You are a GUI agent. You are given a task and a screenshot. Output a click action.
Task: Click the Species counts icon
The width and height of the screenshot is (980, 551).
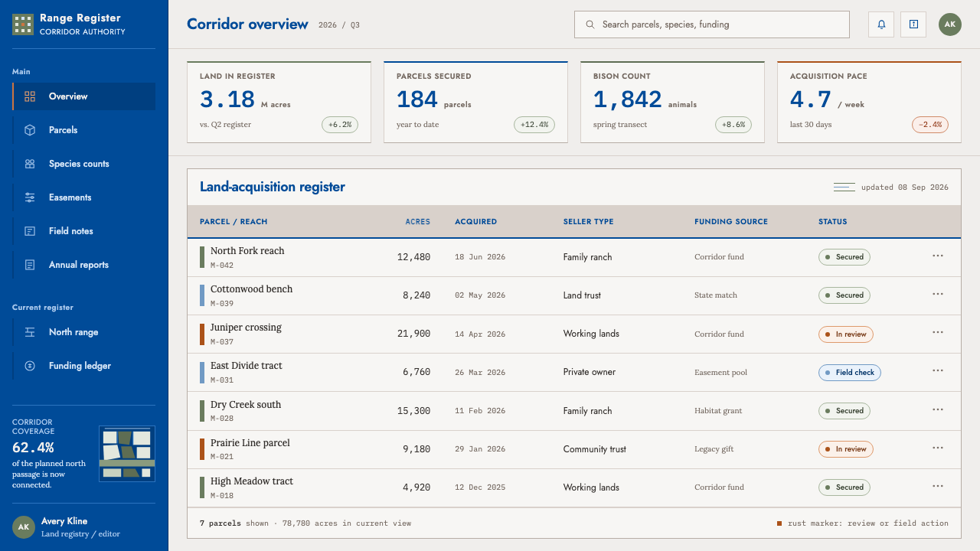coord(30,164)
